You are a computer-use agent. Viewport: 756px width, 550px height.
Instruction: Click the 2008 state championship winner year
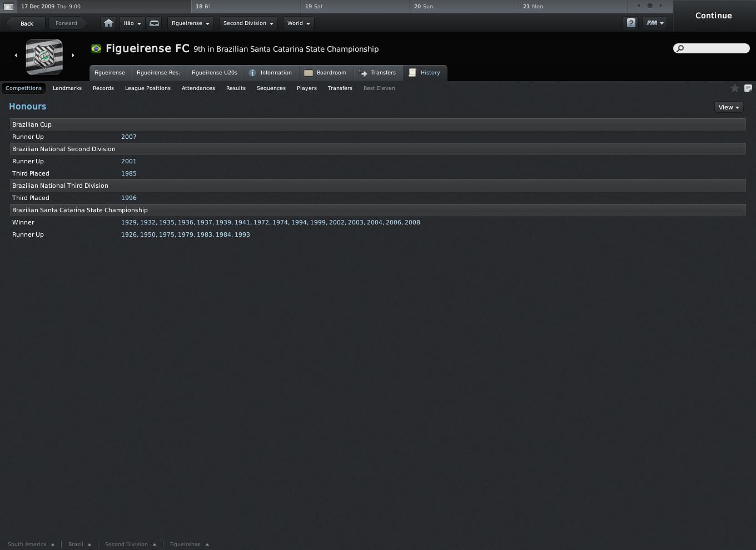point(412,222)
